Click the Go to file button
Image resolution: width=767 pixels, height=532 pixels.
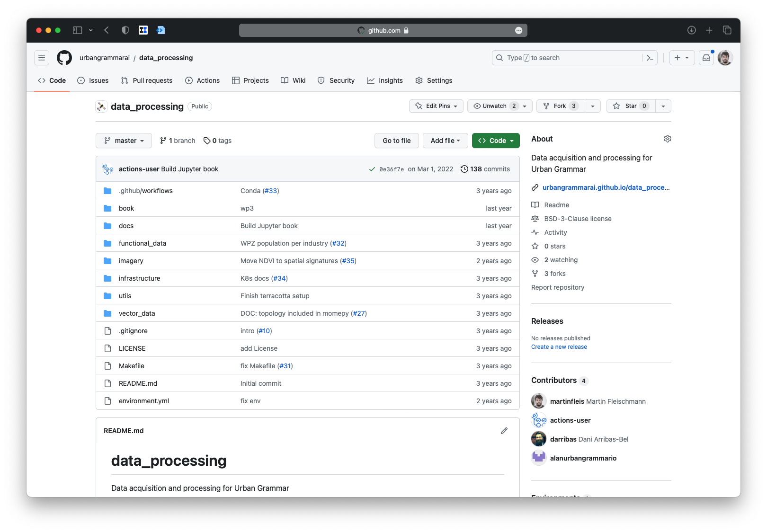coord(396,141)
